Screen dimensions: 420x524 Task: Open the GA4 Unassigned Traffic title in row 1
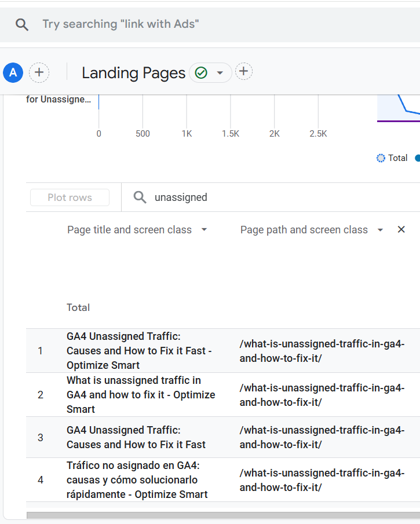coord(133,350)
